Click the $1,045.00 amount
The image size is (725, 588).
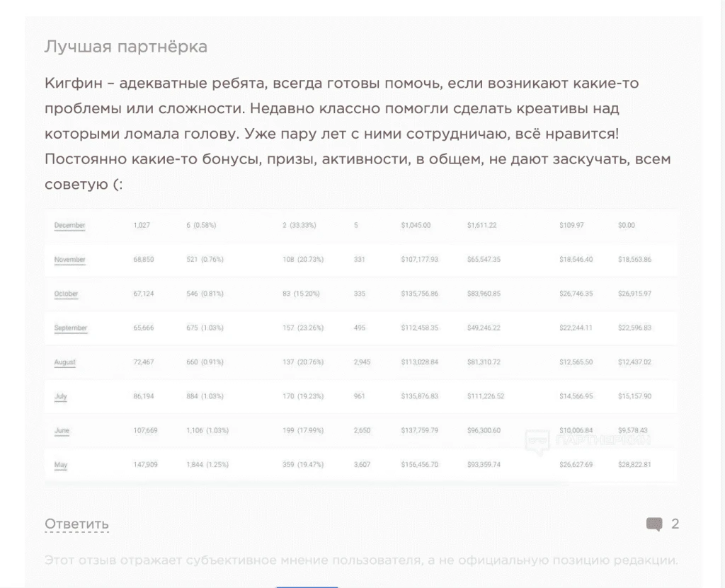point(416,225)
